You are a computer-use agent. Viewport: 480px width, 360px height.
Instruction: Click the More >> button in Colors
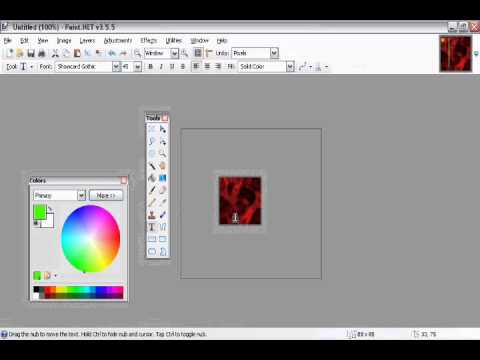[106, 196]
